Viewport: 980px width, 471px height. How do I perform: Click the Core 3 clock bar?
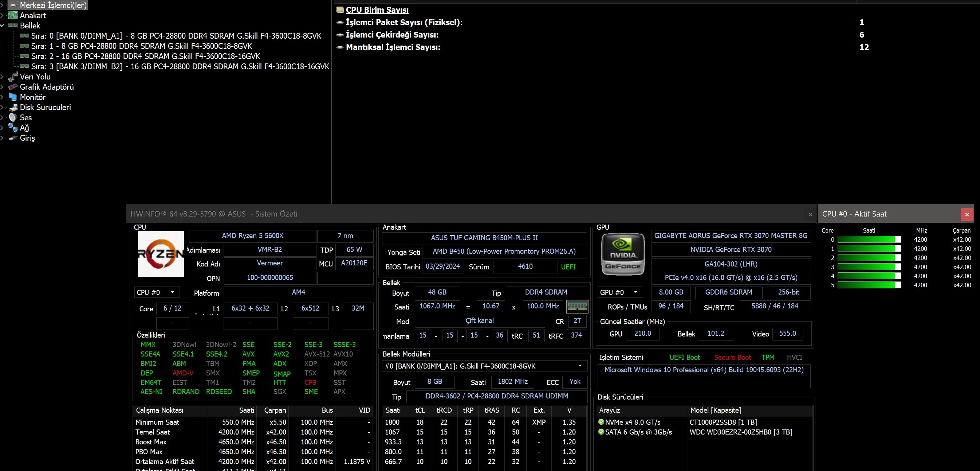(869, 267)
